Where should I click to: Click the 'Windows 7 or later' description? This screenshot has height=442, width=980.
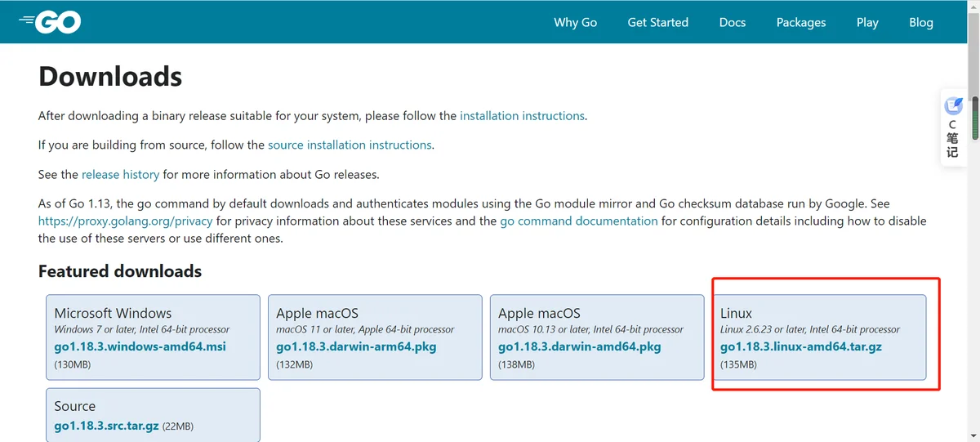pos(141,329)
